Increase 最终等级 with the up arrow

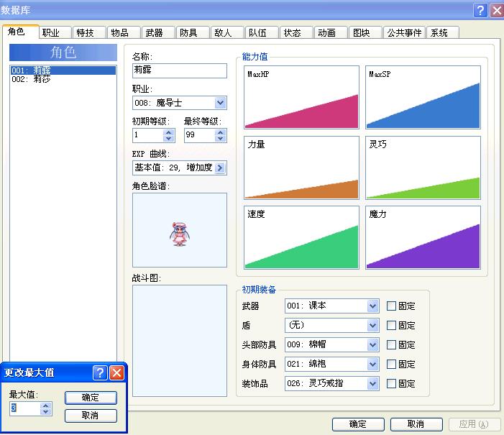(220, 132)
